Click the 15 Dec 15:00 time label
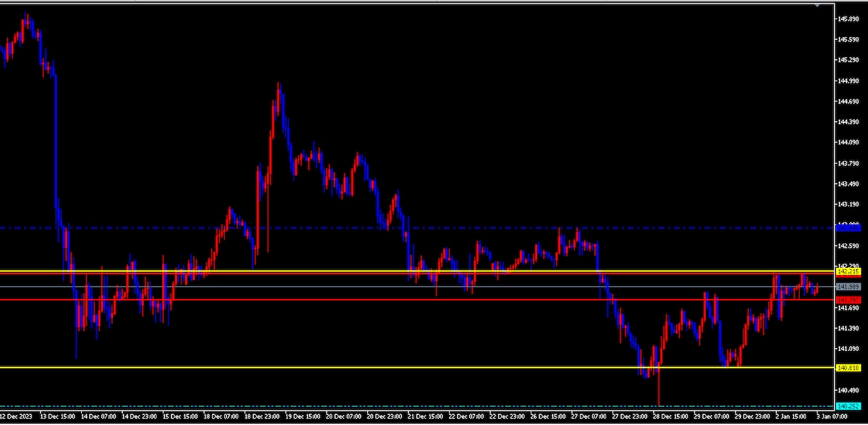This screenshot has height=425, width=868. click(181, 416)
